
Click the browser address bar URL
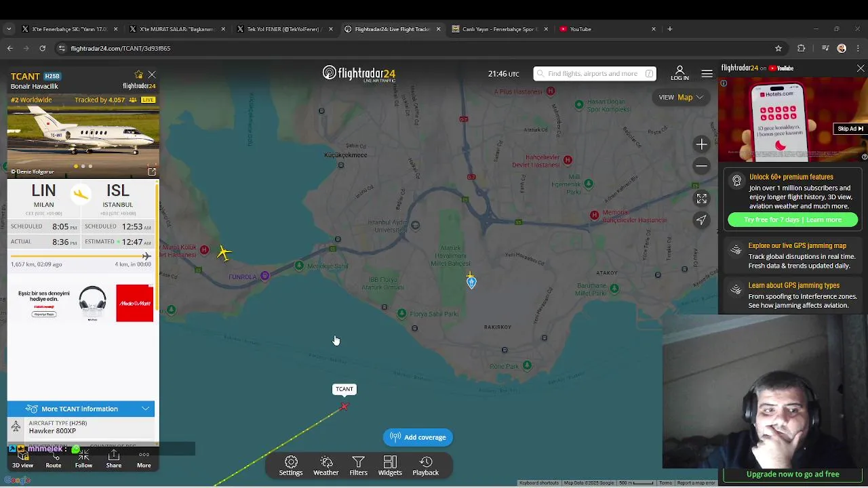[121, 48]
